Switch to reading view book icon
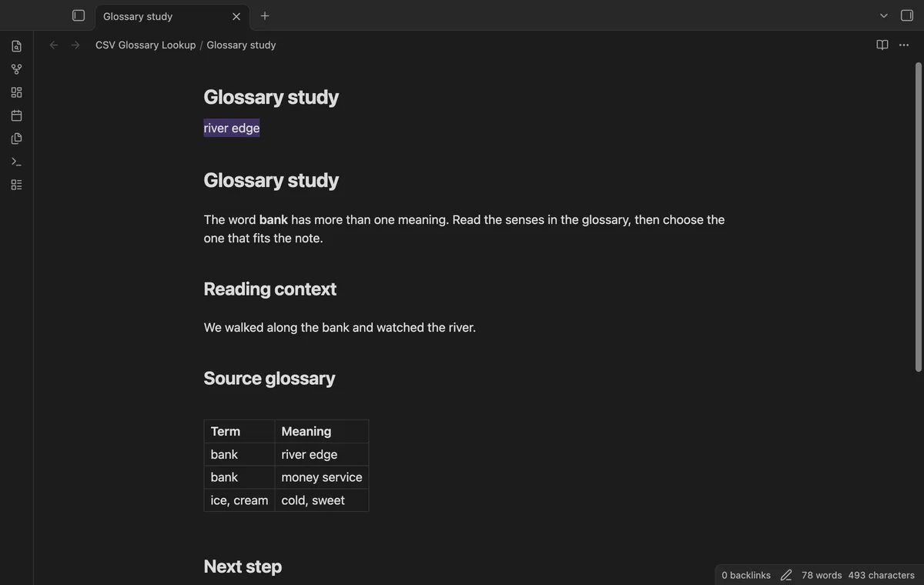924x585 pixels. click(882, 45)
